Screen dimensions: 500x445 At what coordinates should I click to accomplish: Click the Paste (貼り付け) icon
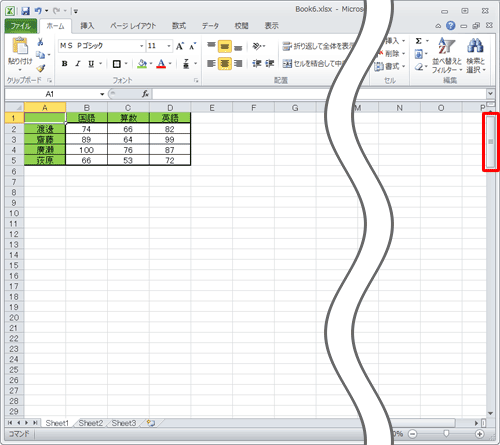(x=20, y=46)
